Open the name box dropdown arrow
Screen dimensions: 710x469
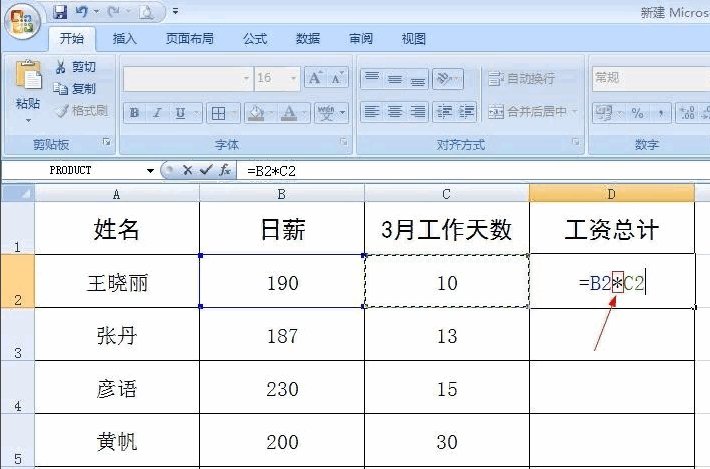click(x=150, y=171)
